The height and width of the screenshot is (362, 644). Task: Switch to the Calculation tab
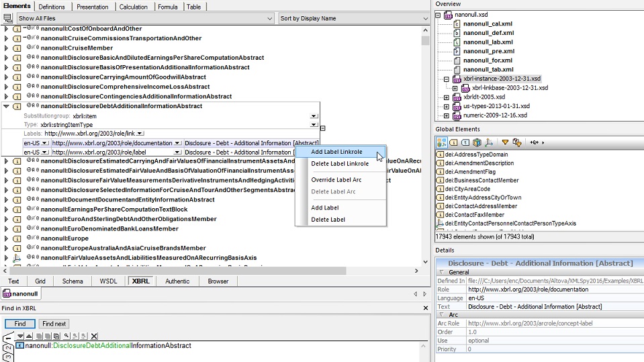(134, 7)
